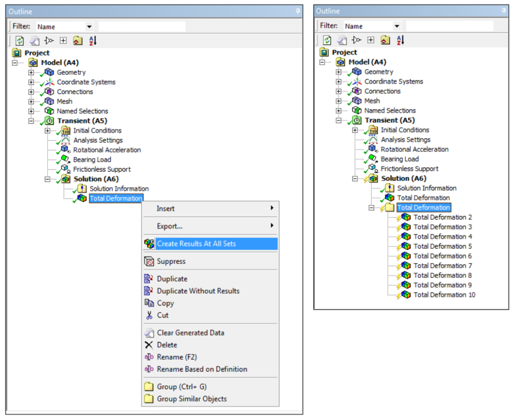Choose Create Results At All Sets
This screenshot has height=420, width=514.
click(x=196, y=244)
